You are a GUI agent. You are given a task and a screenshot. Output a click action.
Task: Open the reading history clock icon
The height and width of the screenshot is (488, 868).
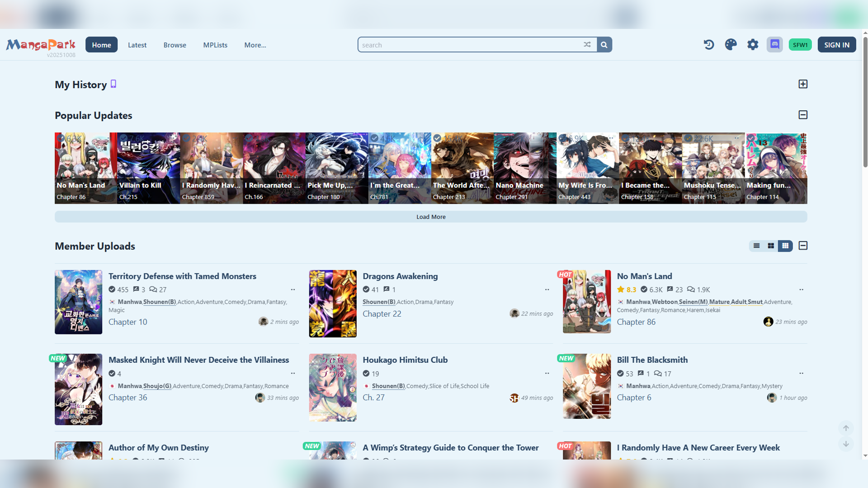709,45
